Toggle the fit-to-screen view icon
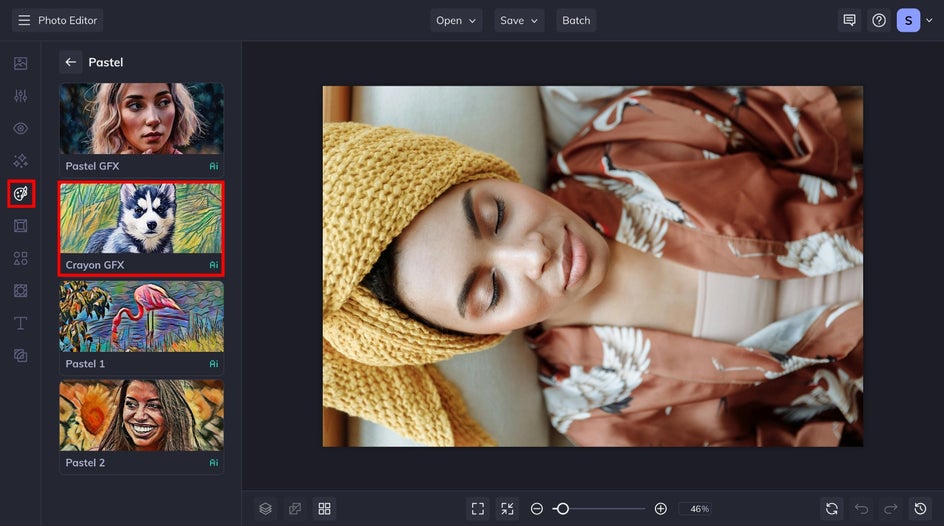 pyautogui.click(x=478, y=509)
